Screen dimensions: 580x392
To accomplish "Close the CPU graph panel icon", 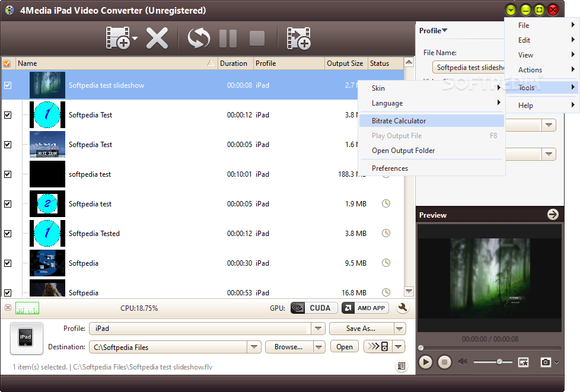I will pyautogui.click(x=8, y=307).
